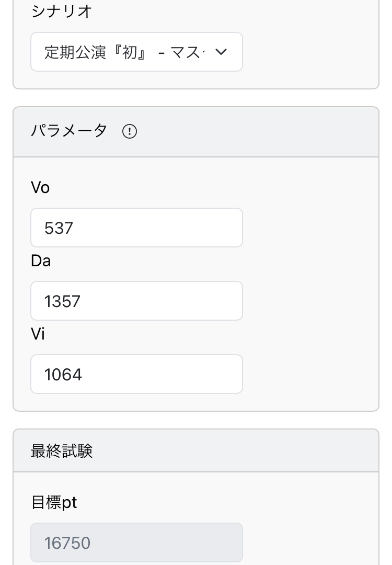Click the パラメータ section heading text
This screenshot has height=565, width=392.
[68, 131]
